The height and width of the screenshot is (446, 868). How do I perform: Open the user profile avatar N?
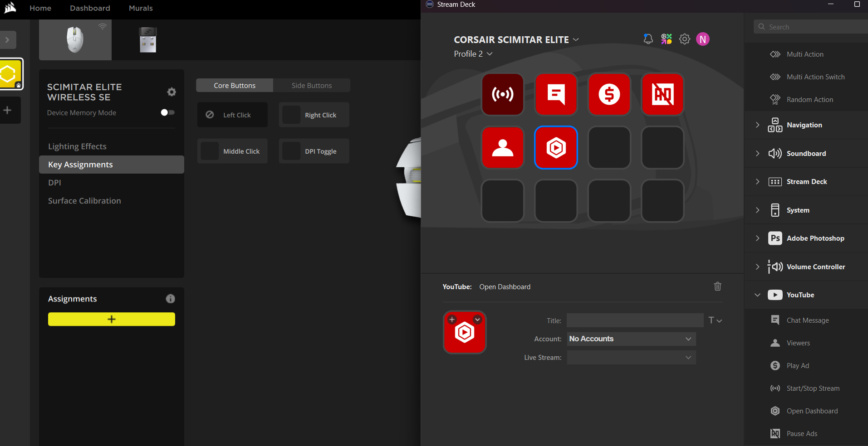703,39
